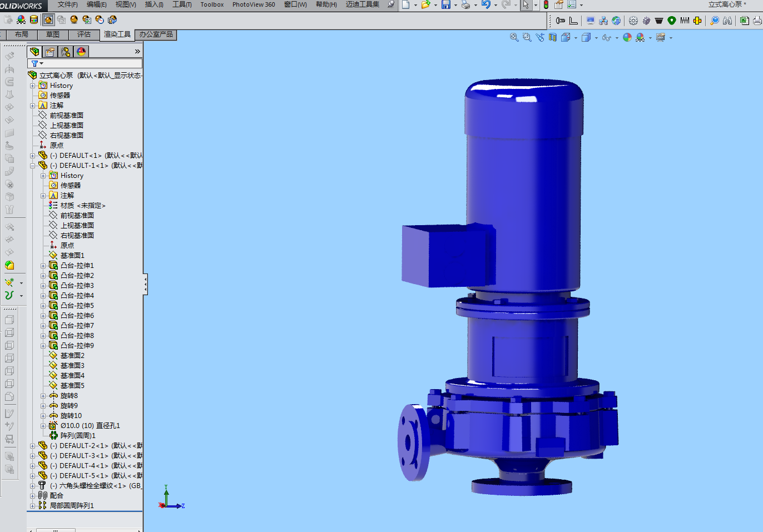Click the Schedule Render clock-sphere icon
This screenshot has height=532, width=763.
[x=100, y=19]
